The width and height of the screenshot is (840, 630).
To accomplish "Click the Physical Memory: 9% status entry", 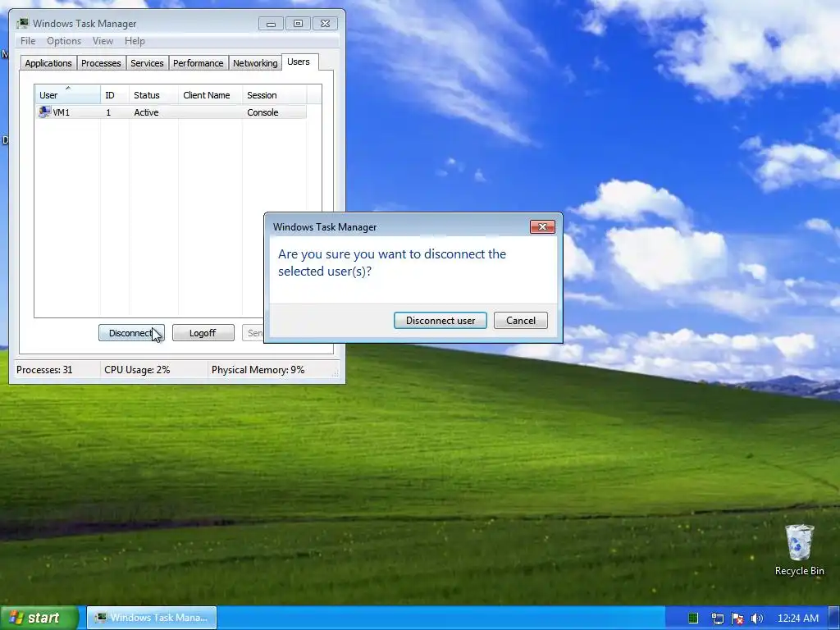I will pos(258,370).
